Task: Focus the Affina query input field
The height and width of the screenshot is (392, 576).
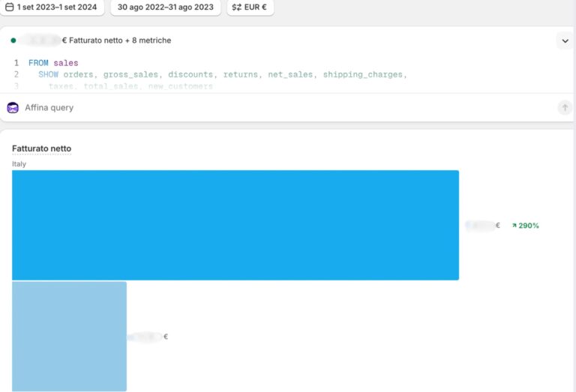Action: click(x=285, y=108)
